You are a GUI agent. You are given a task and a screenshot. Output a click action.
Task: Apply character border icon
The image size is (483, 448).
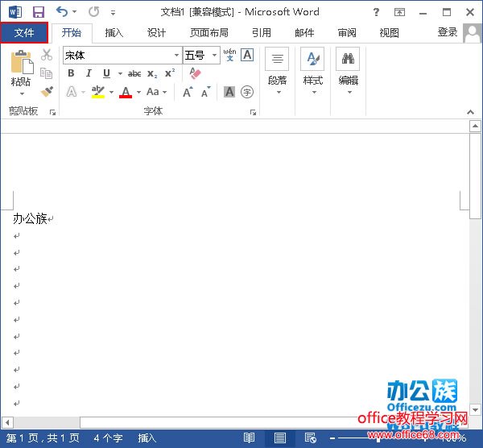pyautogui.click(x=247, y=55)
